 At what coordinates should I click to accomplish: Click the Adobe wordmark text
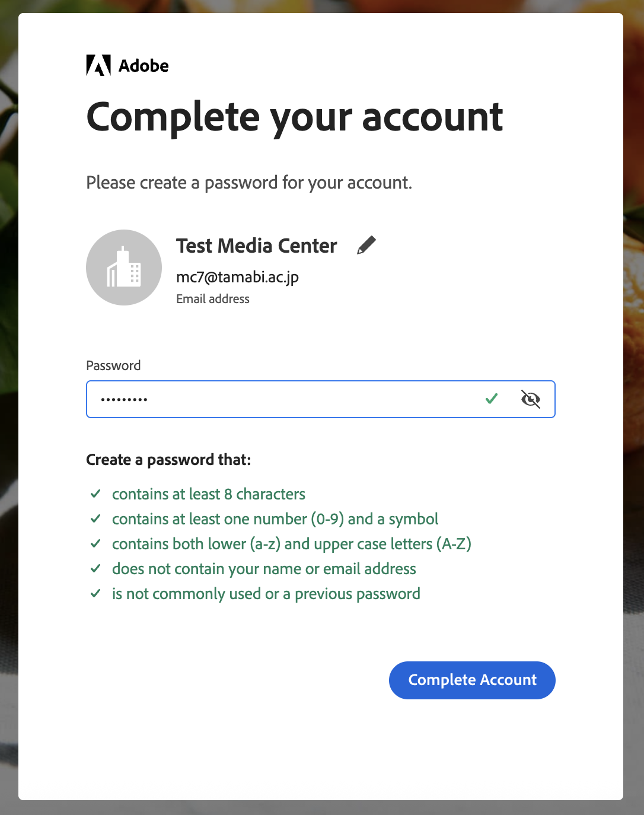pos(144,66)
